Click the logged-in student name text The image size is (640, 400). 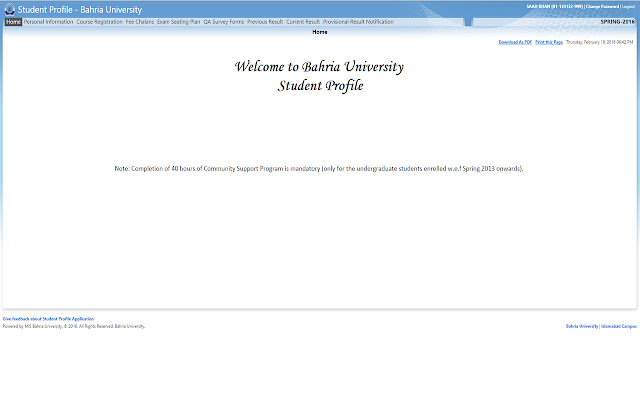click(x=554, y=7)
